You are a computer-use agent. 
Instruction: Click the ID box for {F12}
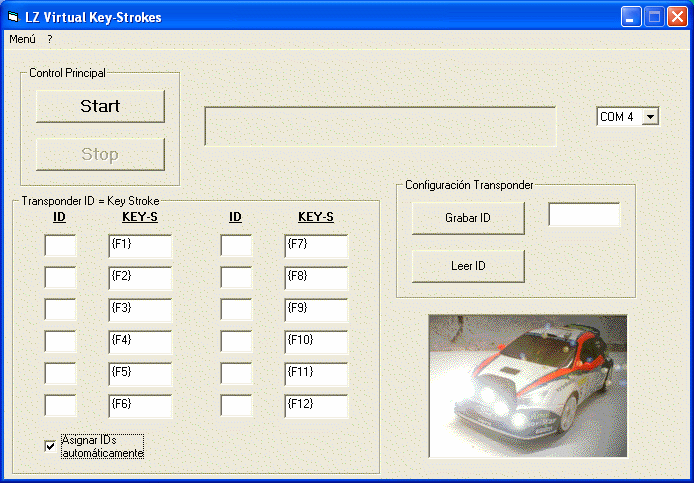236,406
